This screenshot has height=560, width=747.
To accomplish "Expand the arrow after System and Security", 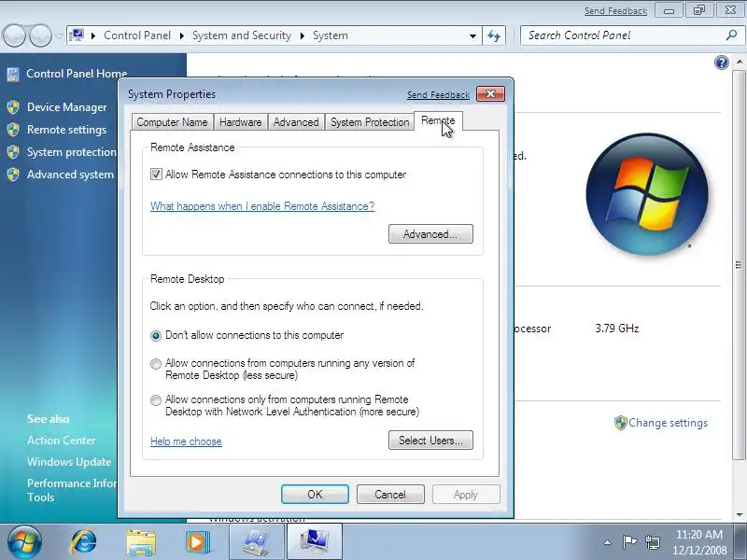I will pos(302,35).
